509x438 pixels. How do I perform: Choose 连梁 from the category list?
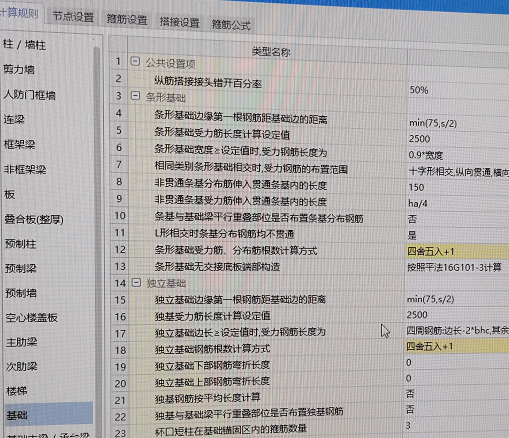[x=14, y=119]
